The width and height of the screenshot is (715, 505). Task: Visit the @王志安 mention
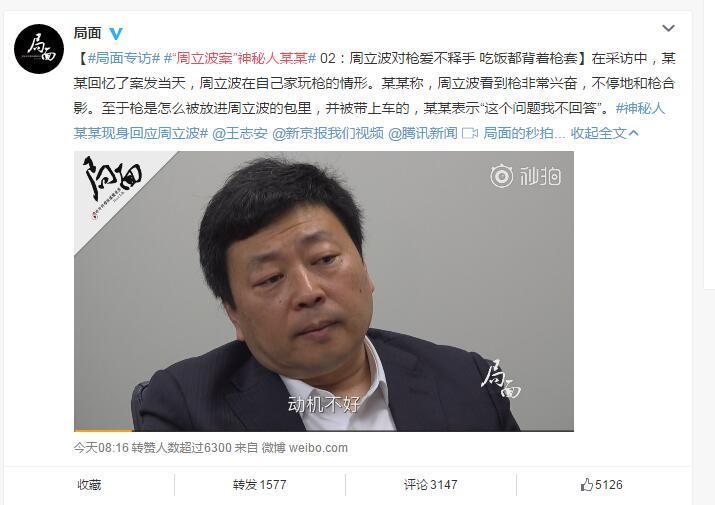click(240, 133)
